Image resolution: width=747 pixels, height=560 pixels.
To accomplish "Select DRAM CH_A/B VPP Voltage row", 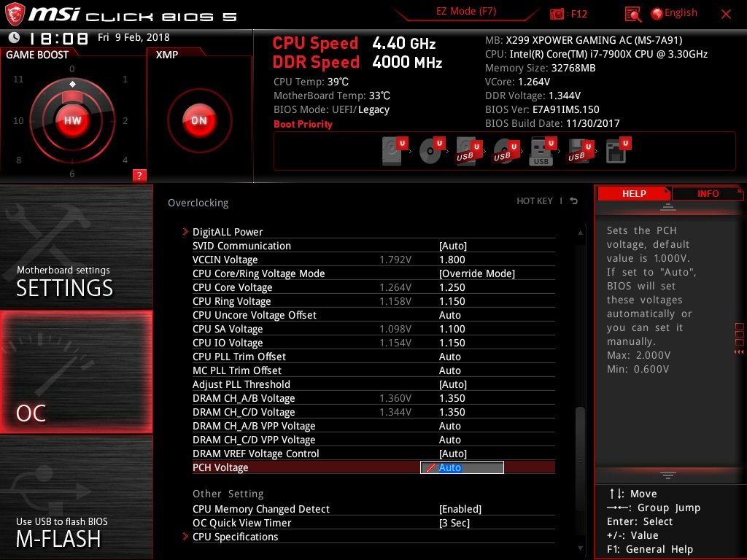I will point(373,426).
